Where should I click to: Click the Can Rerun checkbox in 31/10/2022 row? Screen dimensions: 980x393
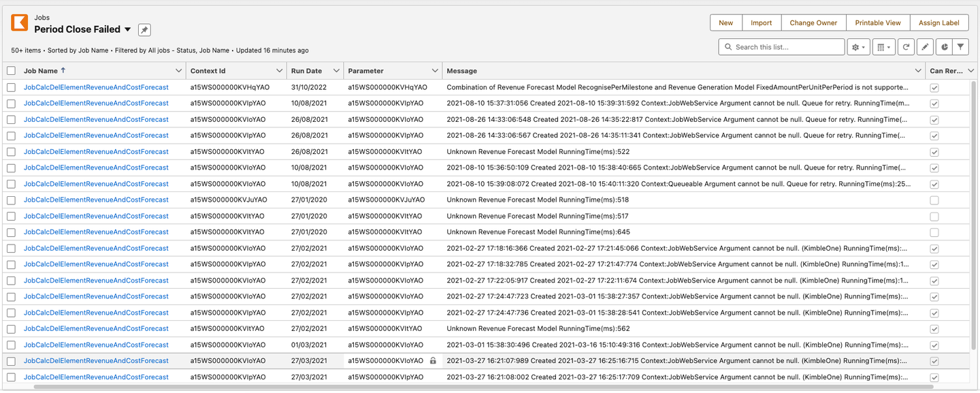[x=934, y=88]
